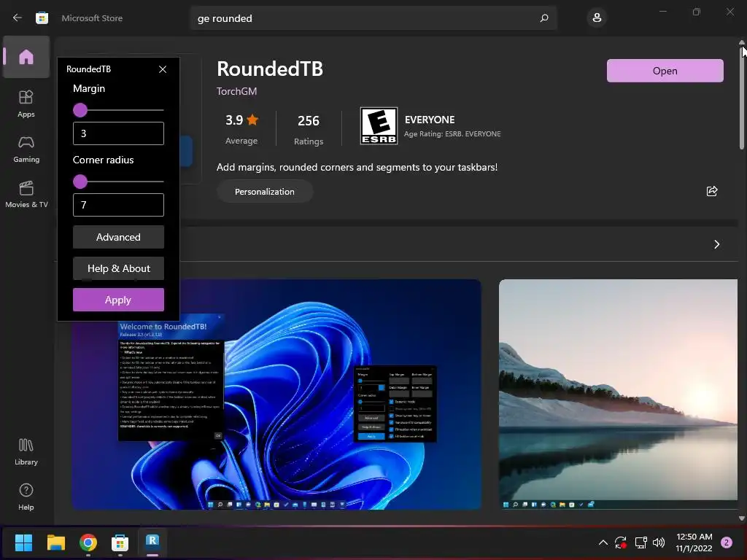Select the Personalization category tag
Viewport: 747px width, 560px height.
point(264,192)
